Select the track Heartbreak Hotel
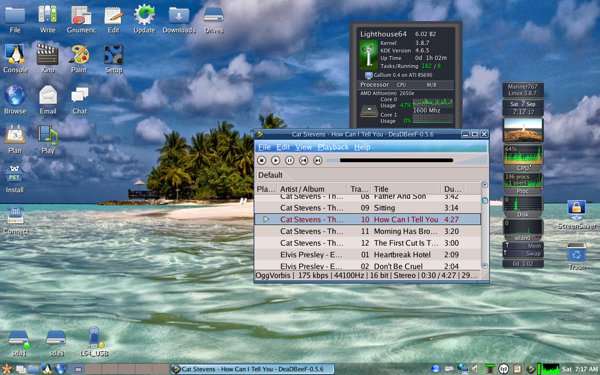Viewport: 600px width, 375px height. pyautogui.click(x=368, y=254)
